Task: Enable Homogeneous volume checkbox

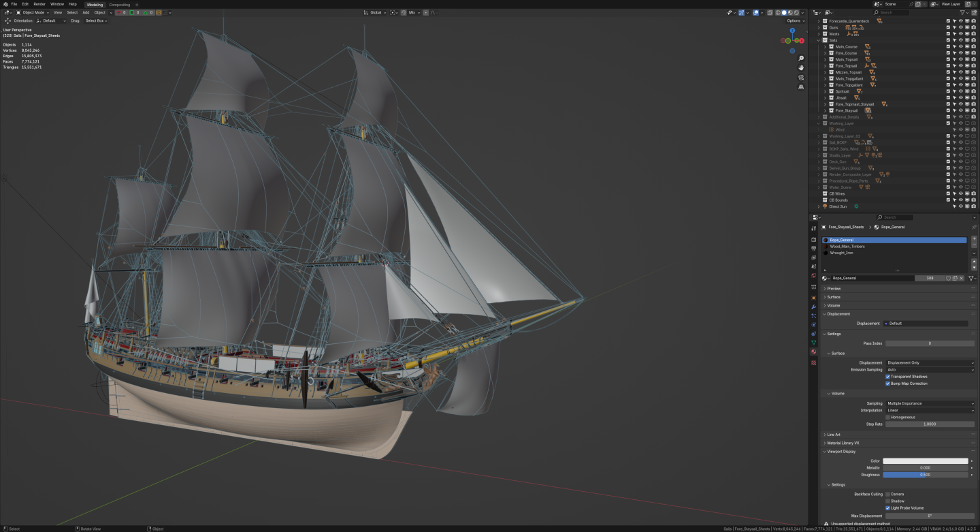Action: pyautogui.click(x=887, y=417)
